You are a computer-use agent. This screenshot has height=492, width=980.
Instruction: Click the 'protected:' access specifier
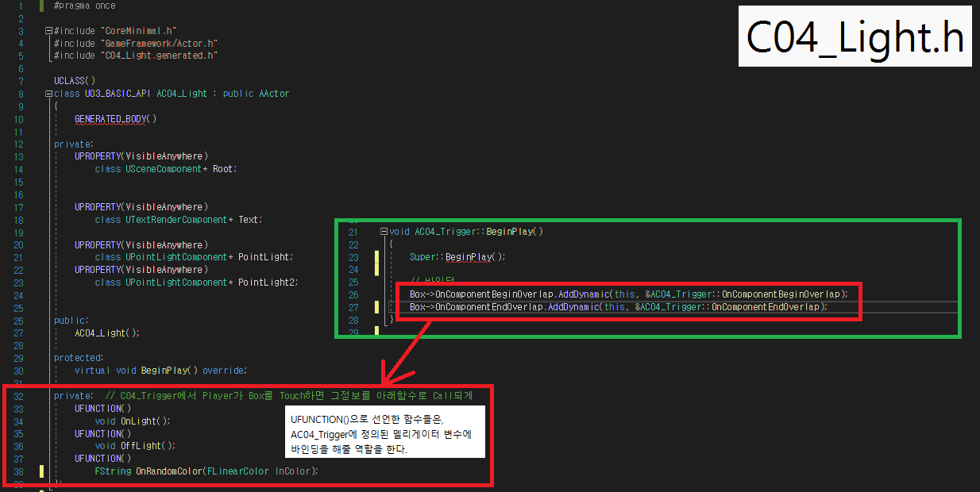pos(79,358)
